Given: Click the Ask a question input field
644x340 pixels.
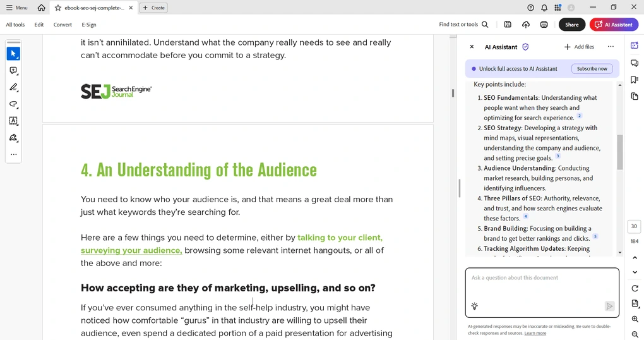Looking at the screenshot, I should (x=542, y=284).
